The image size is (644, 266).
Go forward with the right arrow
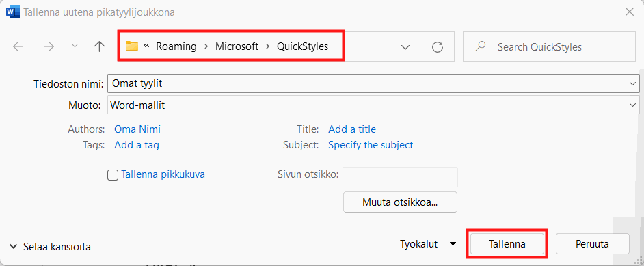click(x=49, y=46)
